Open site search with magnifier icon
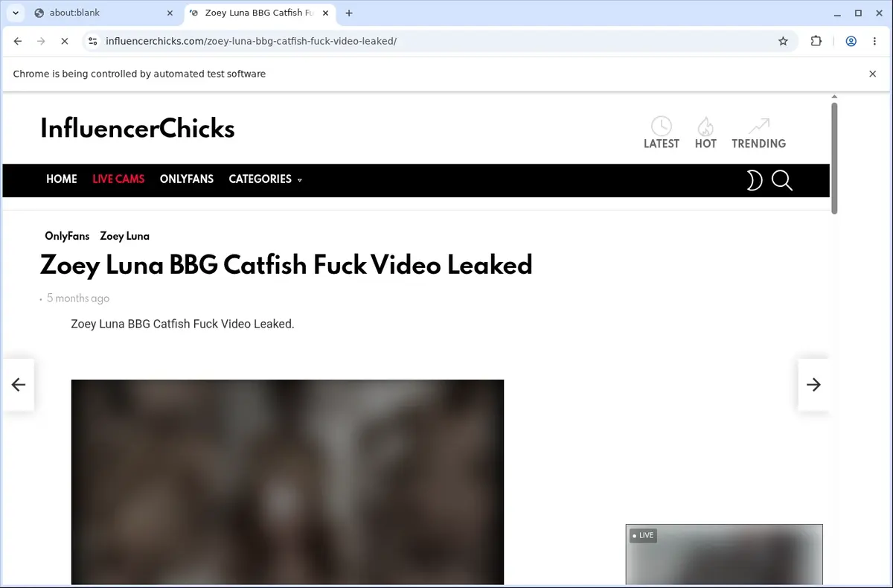Viewport: 893px width, 588px height. click(x=782, y=180)
